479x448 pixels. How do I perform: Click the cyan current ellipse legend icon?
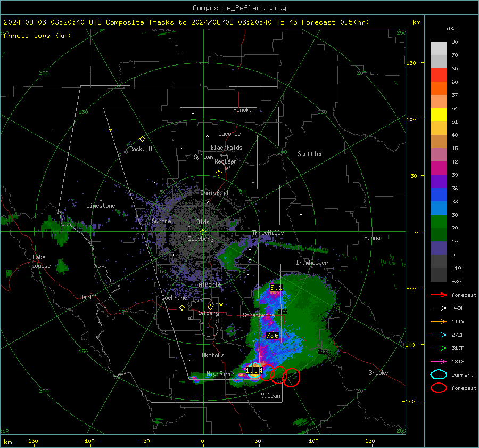pos(439,374)
